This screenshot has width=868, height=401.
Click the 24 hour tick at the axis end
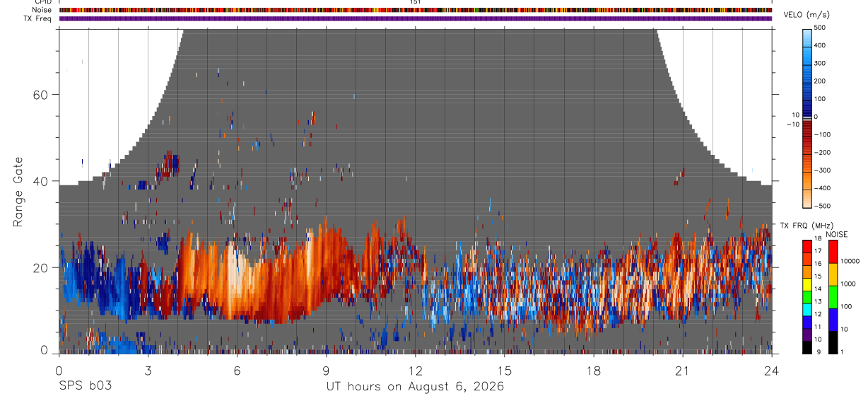(772, 371)
